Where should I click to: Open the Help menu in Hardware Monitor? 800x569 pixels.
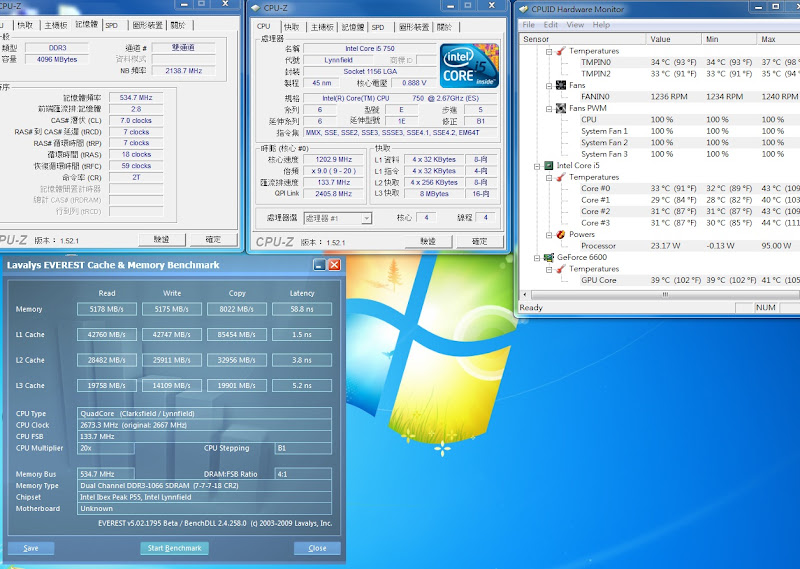point(601,24)
